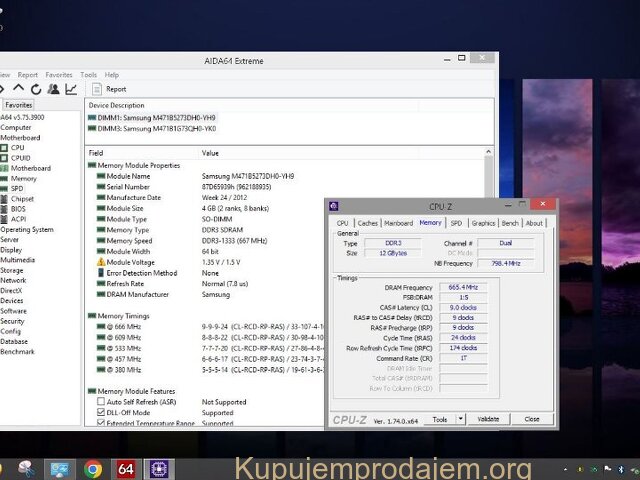Click the Validate button in CPU-Z
Viewport: 640px width, 480px height.
488,419
